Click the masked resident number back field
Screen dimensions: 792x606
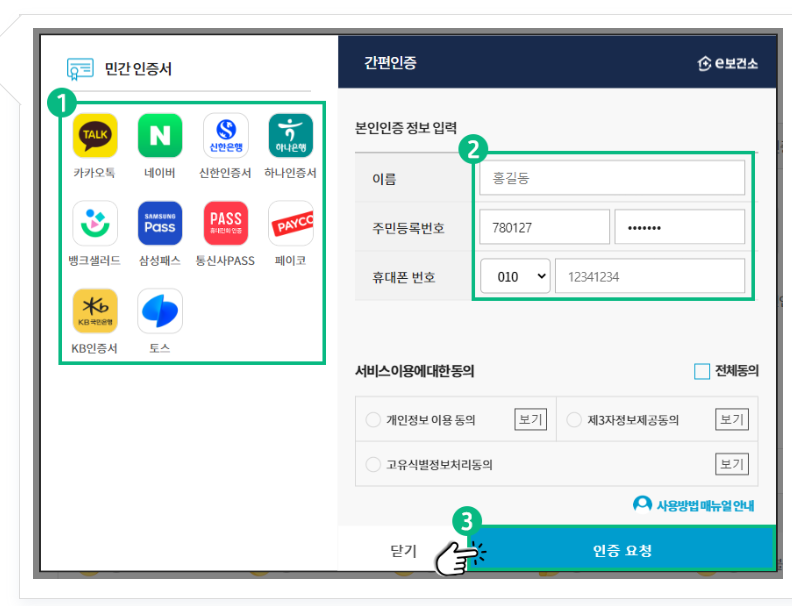679,227
